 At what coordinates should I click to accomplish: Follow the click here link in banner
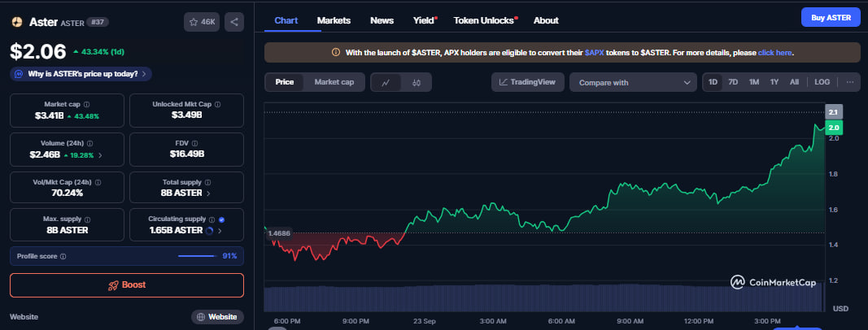tap(774, 53)
